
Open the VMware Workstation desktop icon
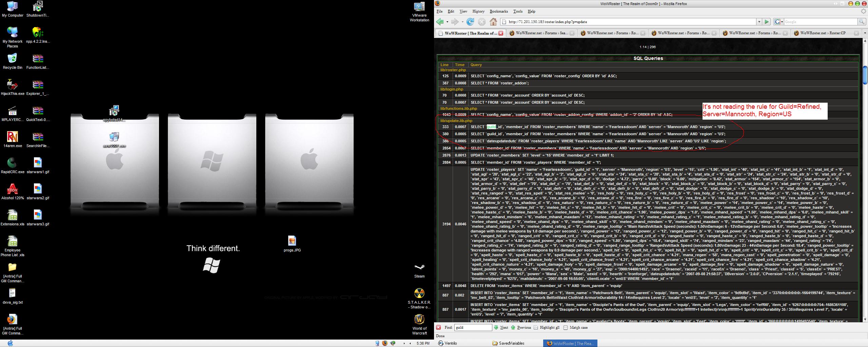coord(419,12)
